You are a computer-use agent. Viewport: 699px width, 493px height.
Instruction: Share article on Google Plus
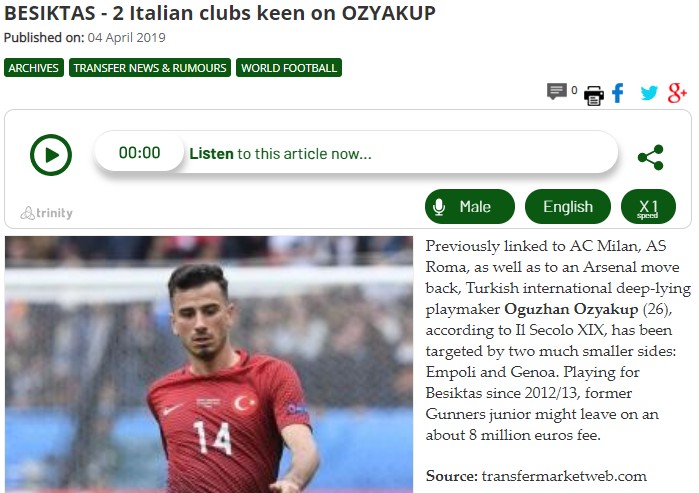pos(677,93)
